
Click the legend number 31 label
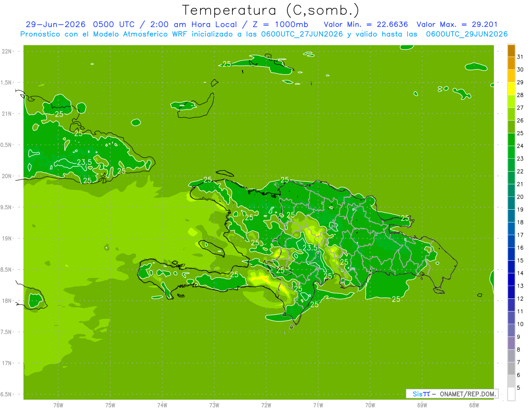point(520,57)
